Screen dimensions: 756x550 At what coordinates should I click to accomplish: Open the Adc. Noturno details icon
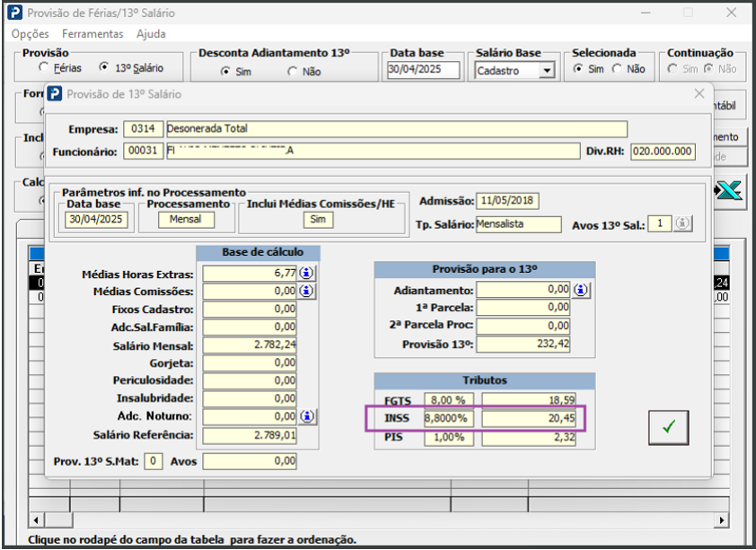306,416
